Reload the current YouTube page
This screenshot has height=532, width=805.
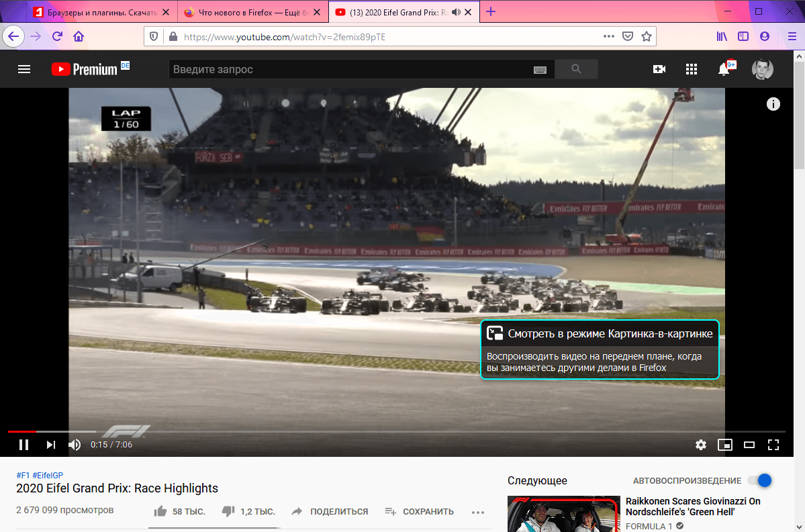tap(58, 36)
